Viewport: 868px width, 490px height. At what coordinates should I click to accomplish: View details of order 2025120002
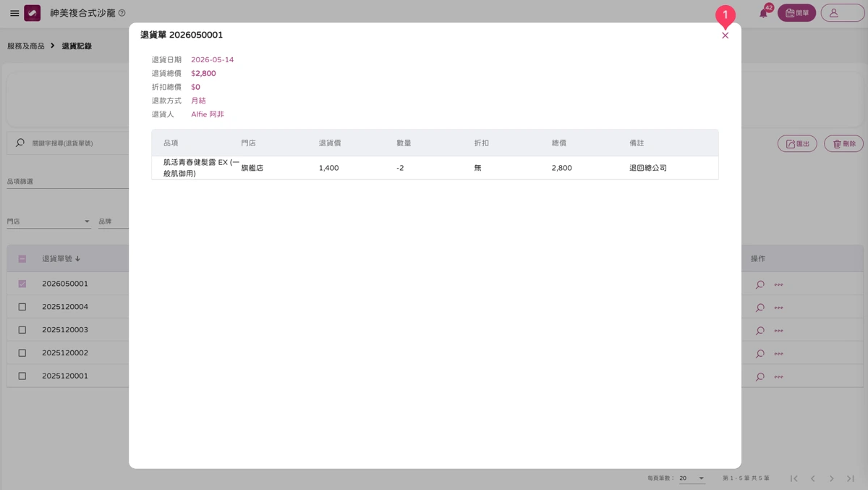(759, 354)
